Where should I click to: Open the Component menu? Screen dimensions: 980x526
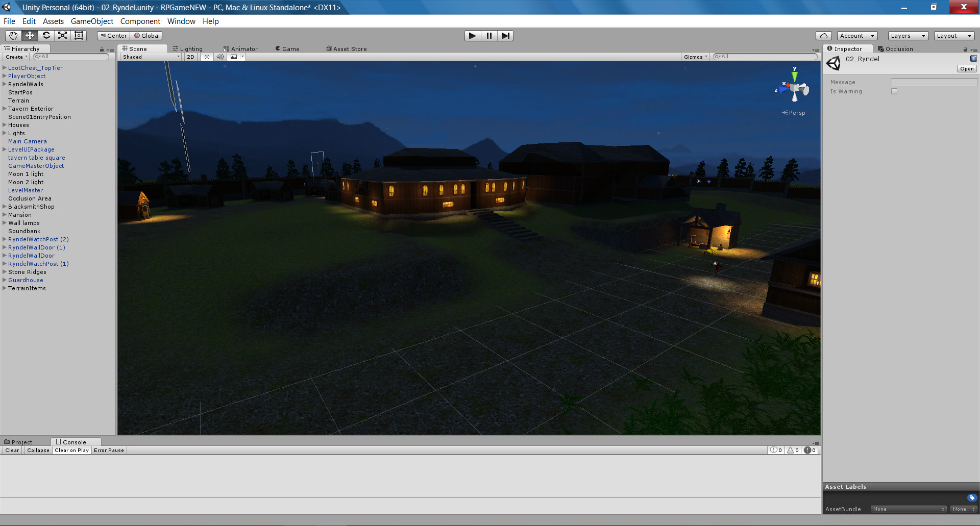[140, 21]
